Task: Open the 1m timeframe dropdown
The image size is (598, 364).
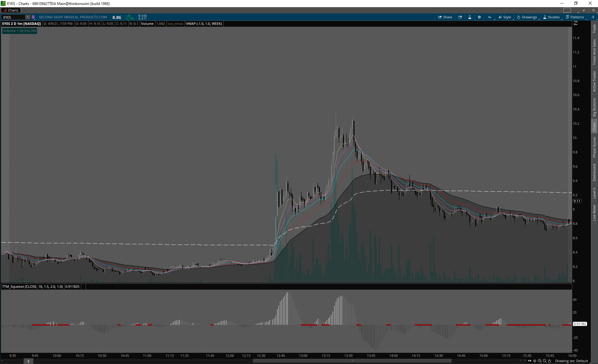Action: (x=490, y=17)
